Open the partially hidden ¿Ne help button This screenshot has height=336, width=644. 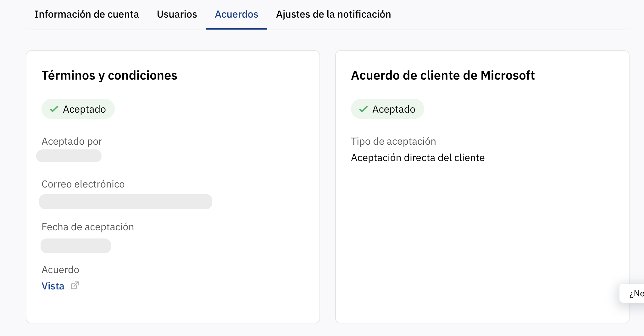632,293
